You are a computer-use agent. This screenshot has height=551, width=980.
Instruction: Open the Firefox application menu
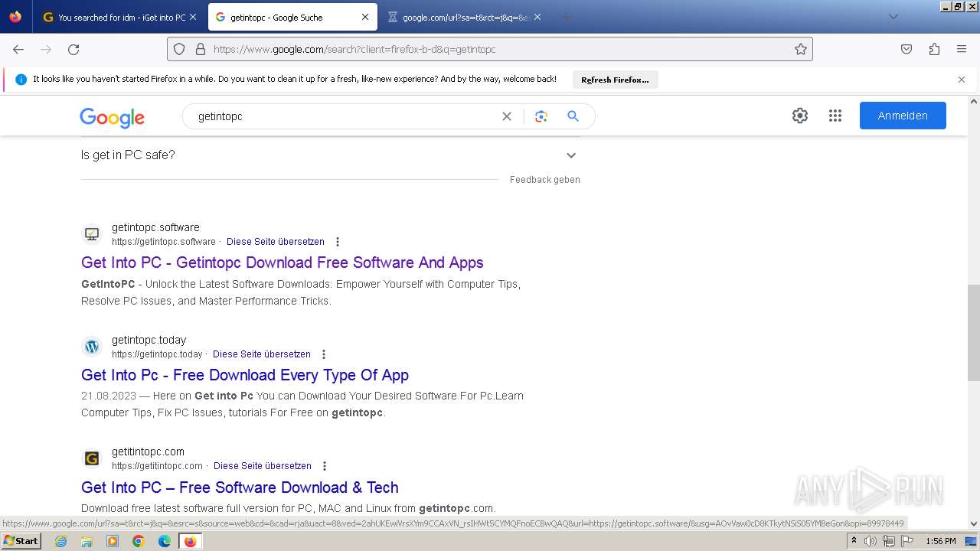point(962,49)
